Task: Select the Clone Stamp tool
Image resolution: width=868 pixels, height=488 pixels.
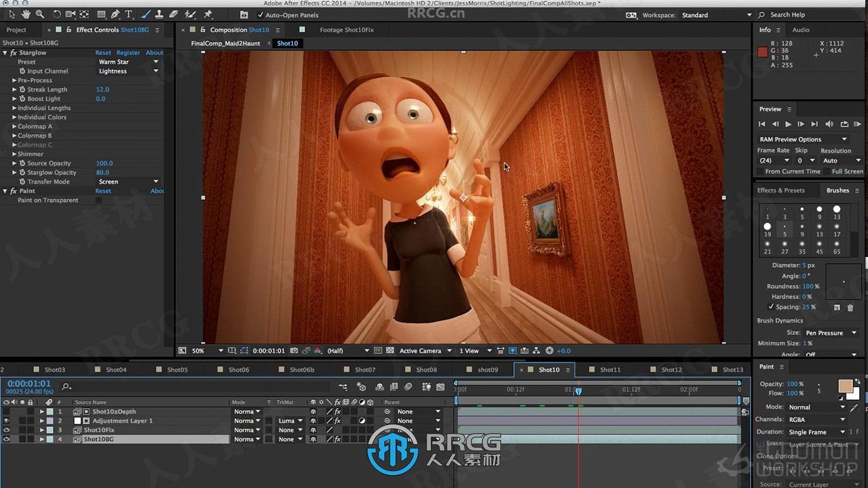Action: coord(159,14)
